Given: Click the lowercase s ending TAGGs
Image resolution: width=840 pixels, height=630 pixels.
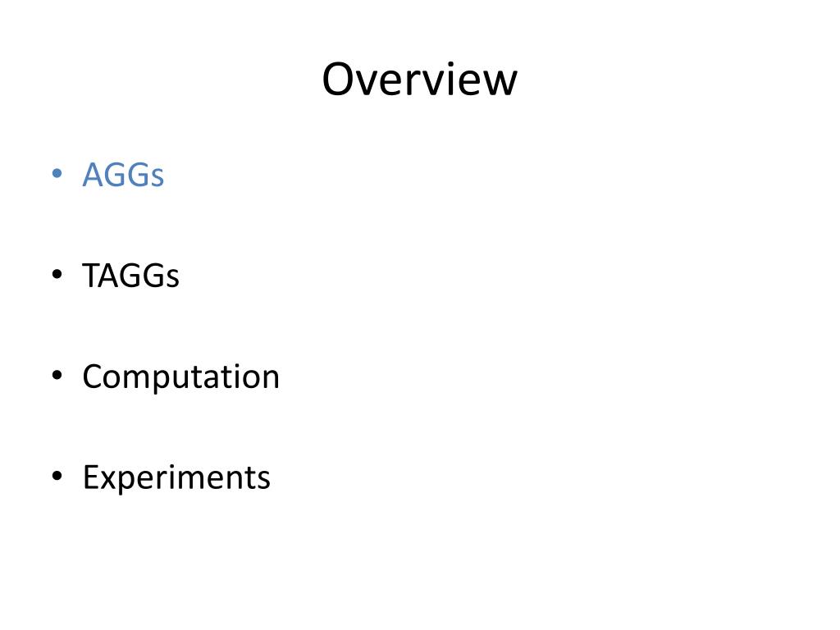Looking at the screenshot, I should [x=172, y=279].
